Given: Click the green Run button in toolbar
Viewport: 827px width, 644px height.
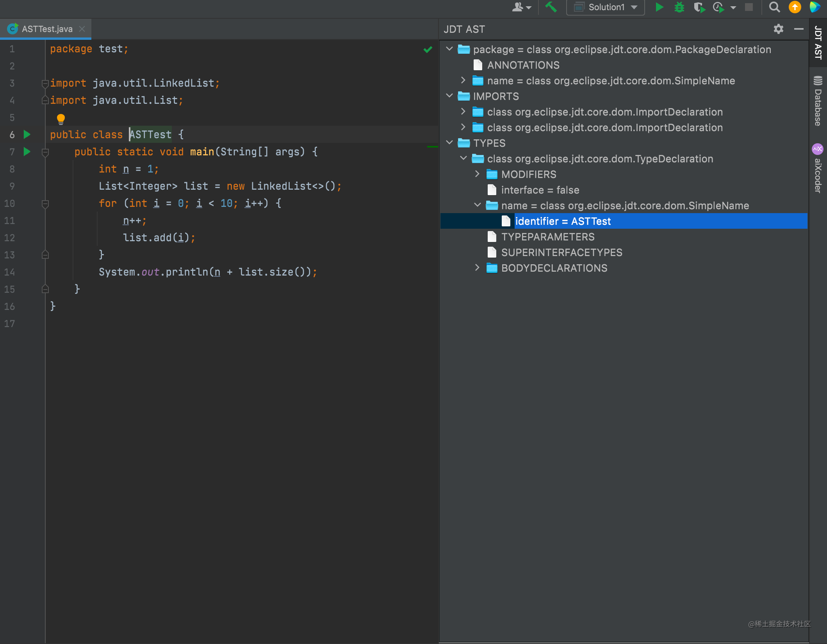Looking at the screenshot, I should [659, 7].
